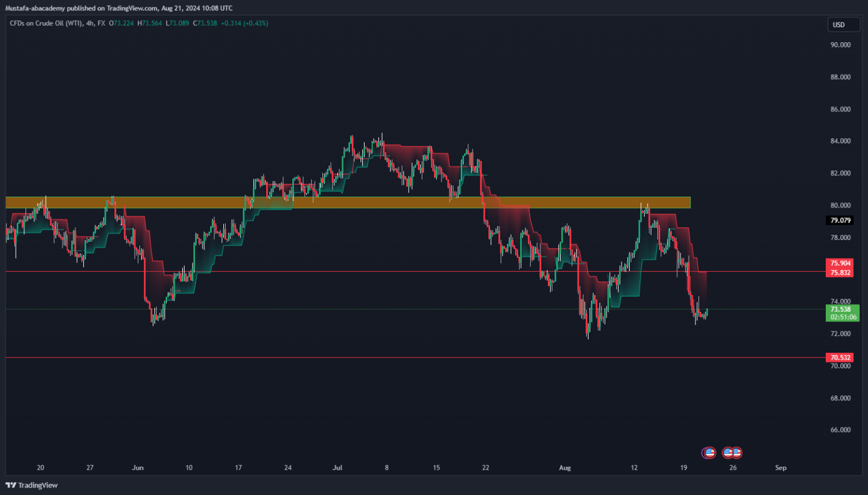Click the red 75.904 price label
This screenshot has height=495, width=868.
point(840,263)
